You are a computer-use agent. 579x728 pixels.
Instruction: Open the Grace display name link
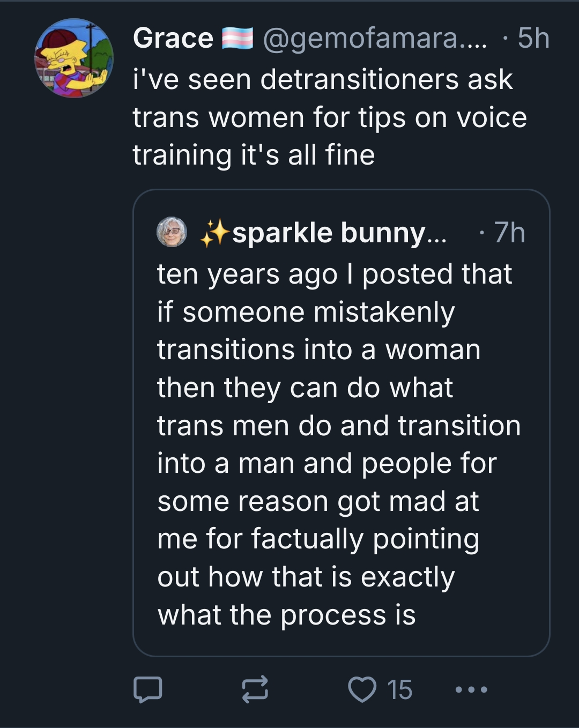[173, 39]
